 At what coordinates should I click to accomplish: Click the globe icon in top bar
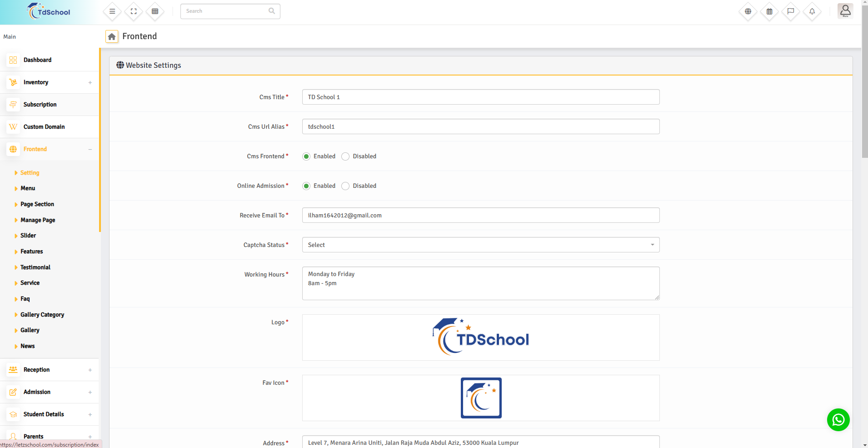coord(748,11)
